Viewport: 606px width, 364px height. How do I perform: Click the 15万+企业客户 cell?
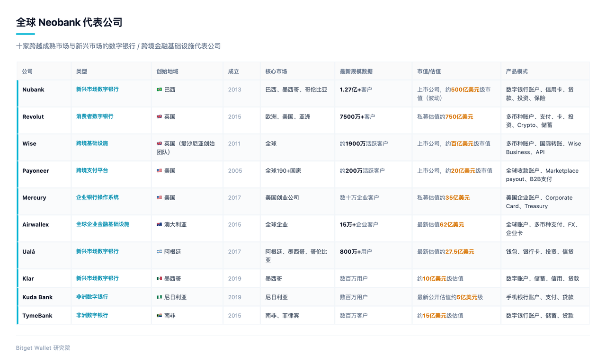pyautogui.click(x=359, y=224)
